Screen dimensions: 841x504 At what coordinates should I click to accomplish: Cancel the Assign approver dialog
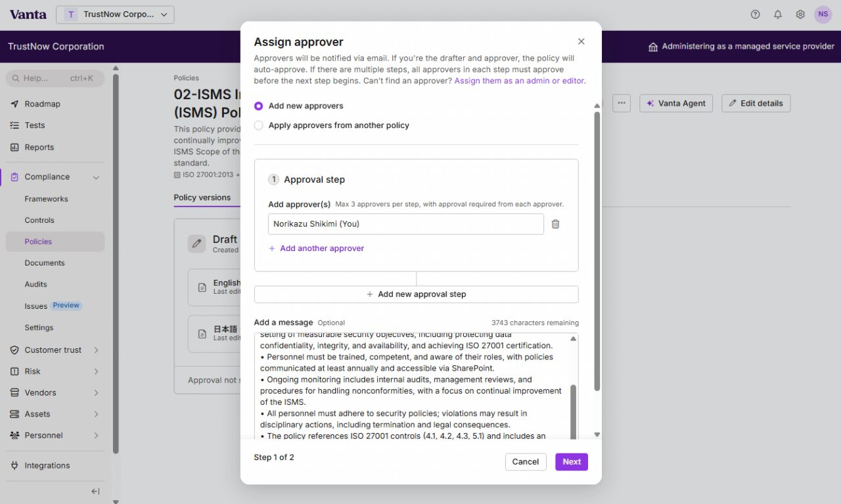(526, 462)
